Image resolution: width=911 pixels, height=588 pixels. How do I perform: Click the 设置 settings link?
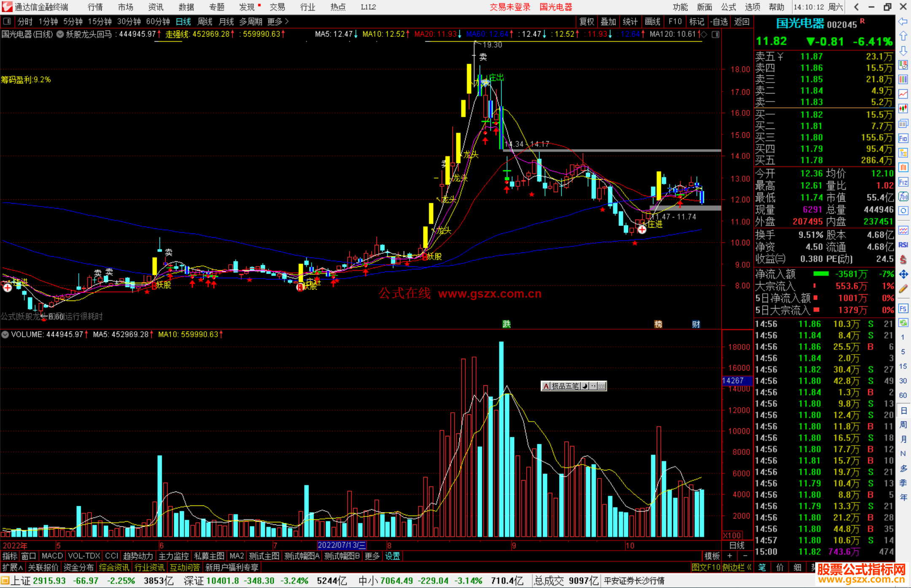(x=392, y=556)
